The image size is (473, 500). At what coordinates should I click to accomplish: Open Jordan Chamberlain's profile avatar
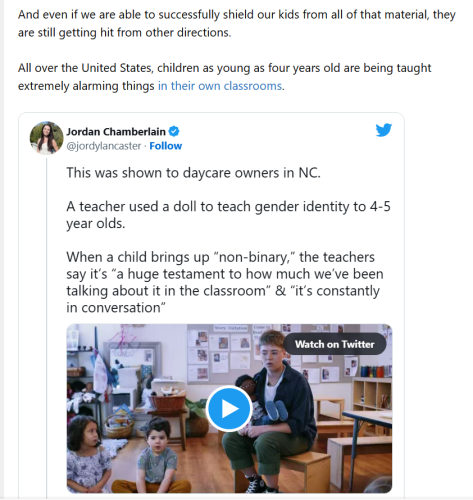click(46, 138)
